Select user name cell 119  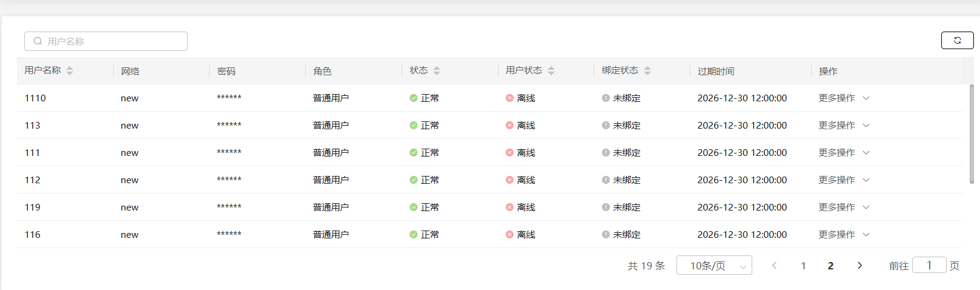[33, 207]
